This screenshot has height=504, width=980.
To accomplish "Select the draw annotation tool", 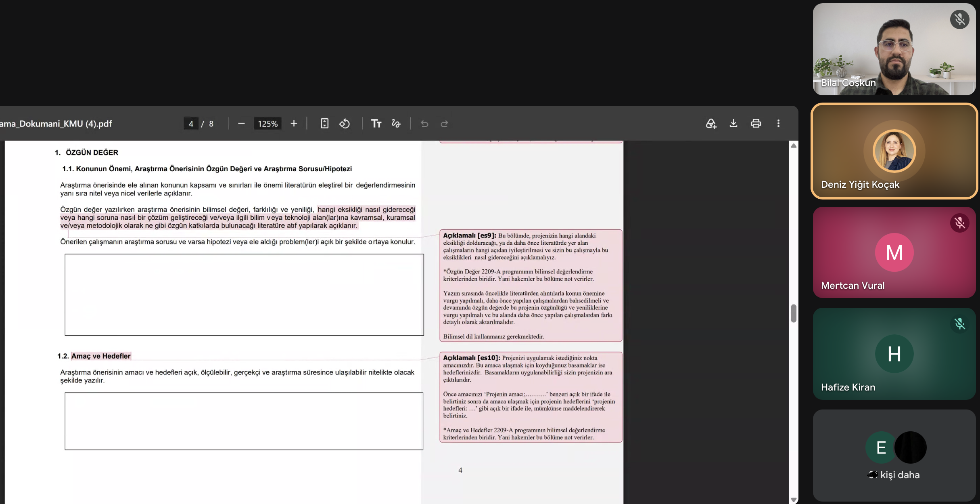I will 396,124.
